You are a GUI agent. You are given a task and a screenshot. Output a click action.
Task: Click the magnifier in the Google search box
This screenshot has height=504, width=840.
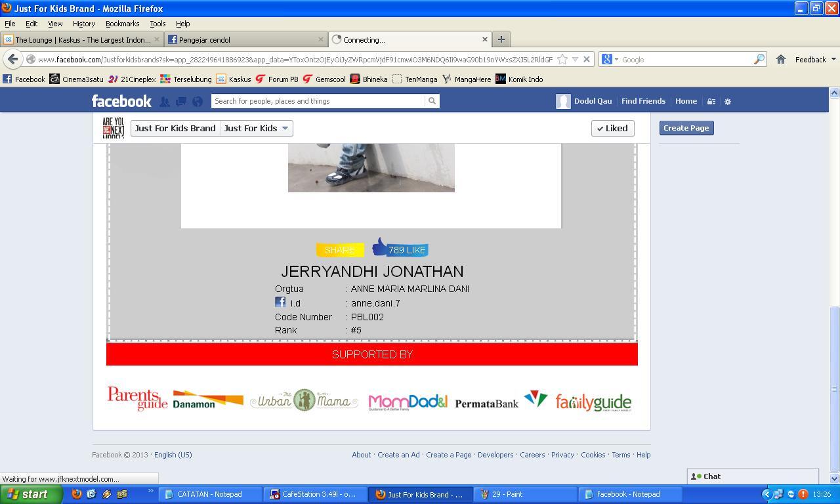point(759,59)
